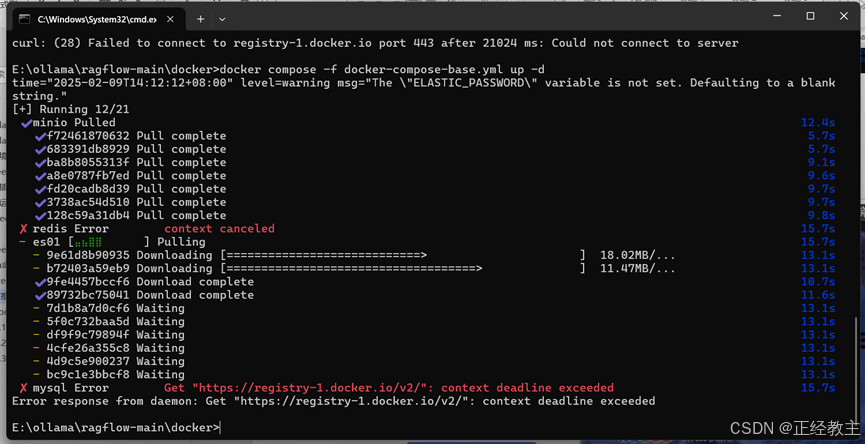Maximize the terminal window

(810, 17)
